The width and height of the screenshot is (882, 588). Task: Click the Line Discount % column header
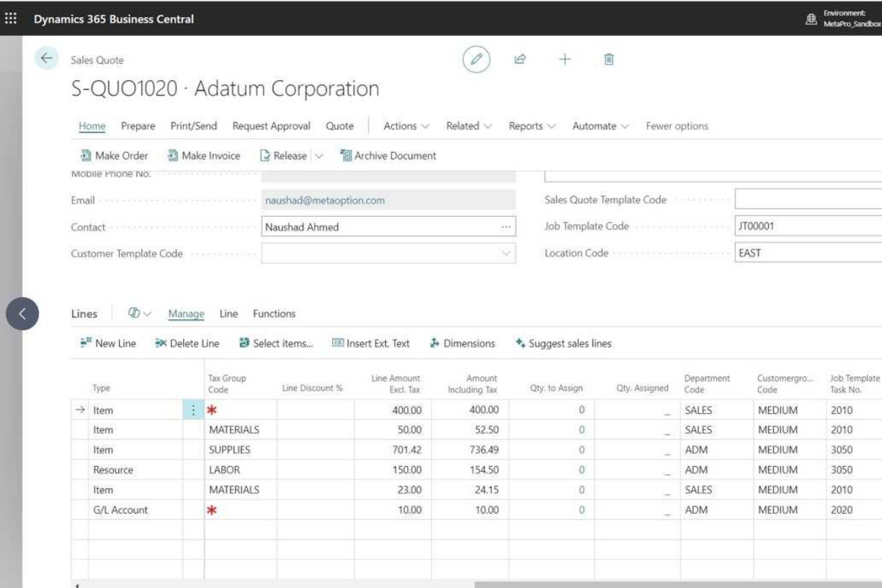312,388
